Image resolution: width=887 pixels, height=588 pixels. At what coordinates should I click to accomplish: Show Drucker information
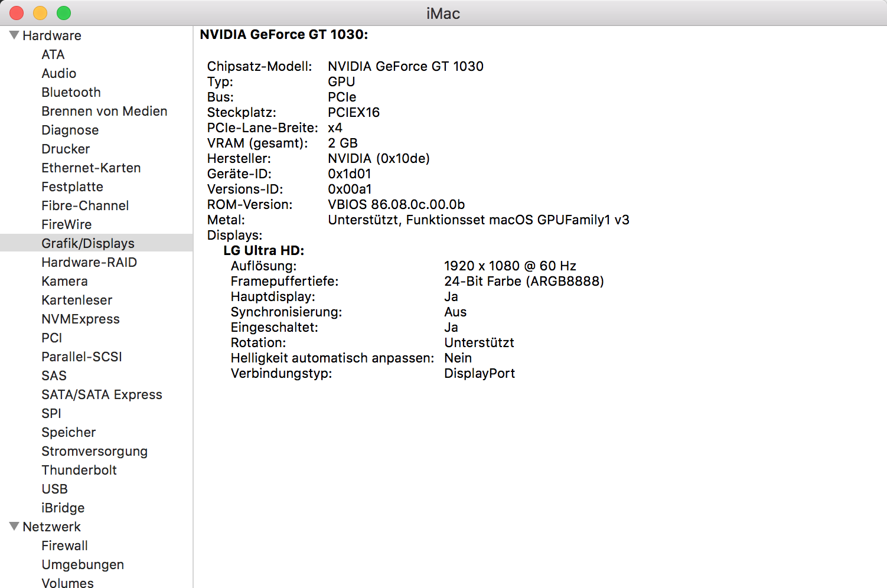pos(66,149)
